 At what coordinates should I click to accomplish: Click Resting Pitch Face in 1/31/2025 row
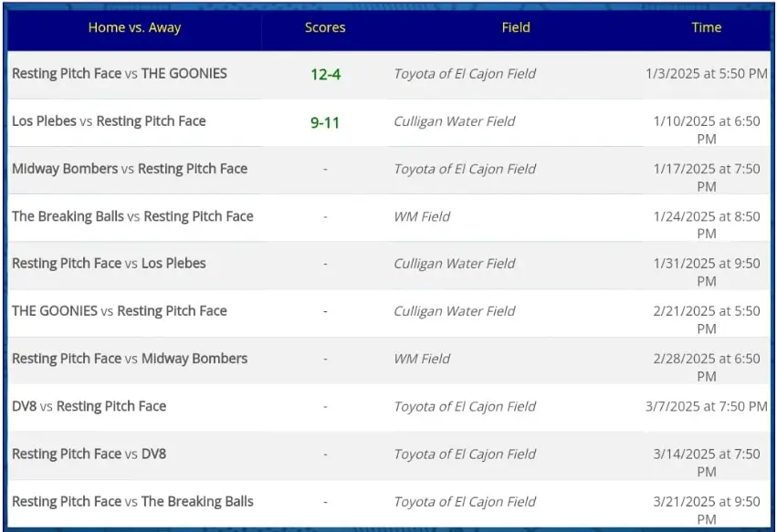coord(67,264)
